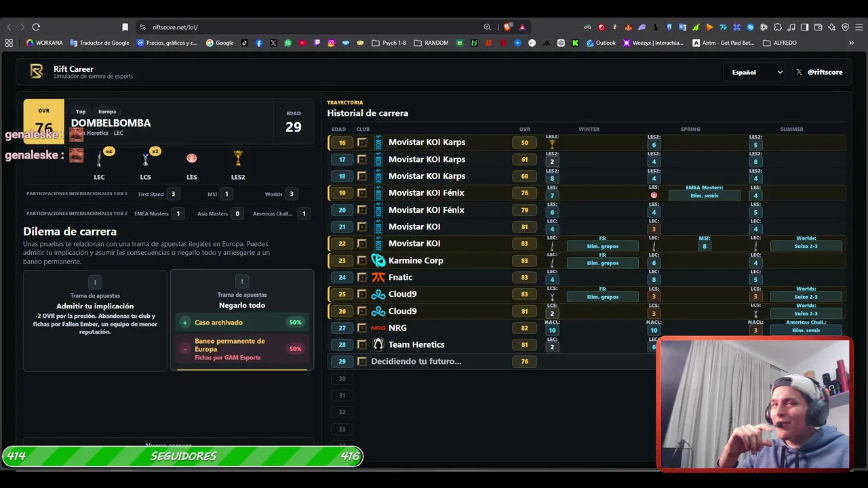
Task: Open the Outlook bookmark
Action: (x=601, y=43)
